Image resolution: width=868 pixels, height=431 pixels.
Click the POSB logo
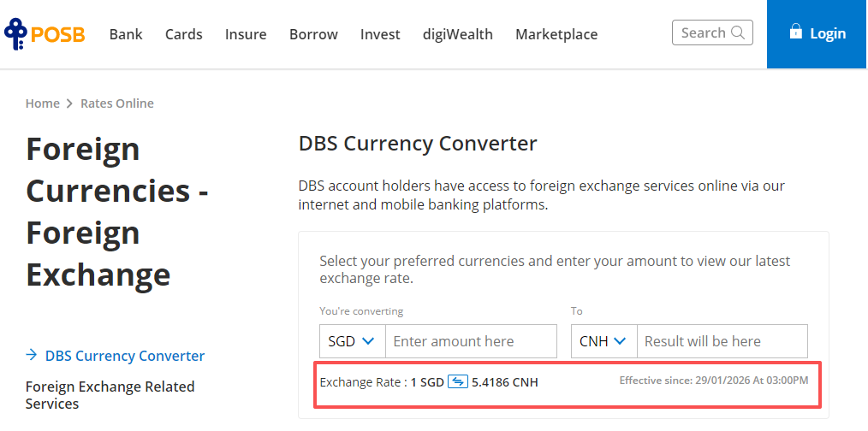[45, 34]
